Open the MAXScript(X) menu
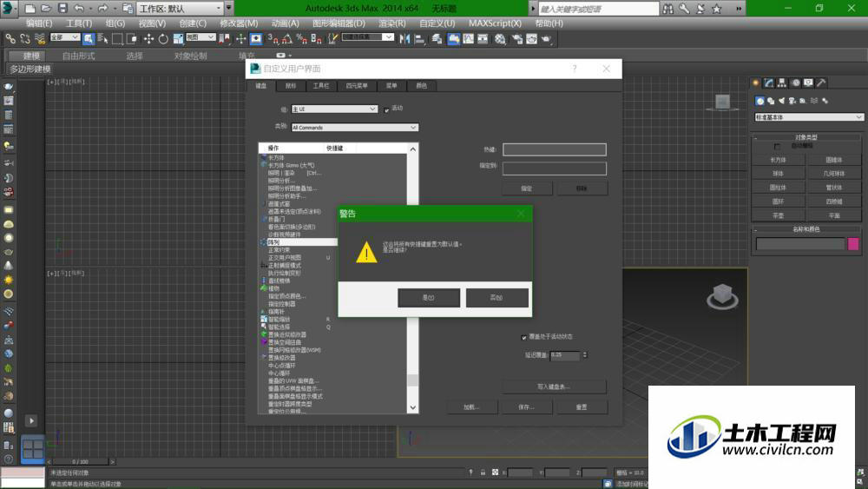Image resolution: width=868 pixels, height=489 pixels. coord(495,23)
